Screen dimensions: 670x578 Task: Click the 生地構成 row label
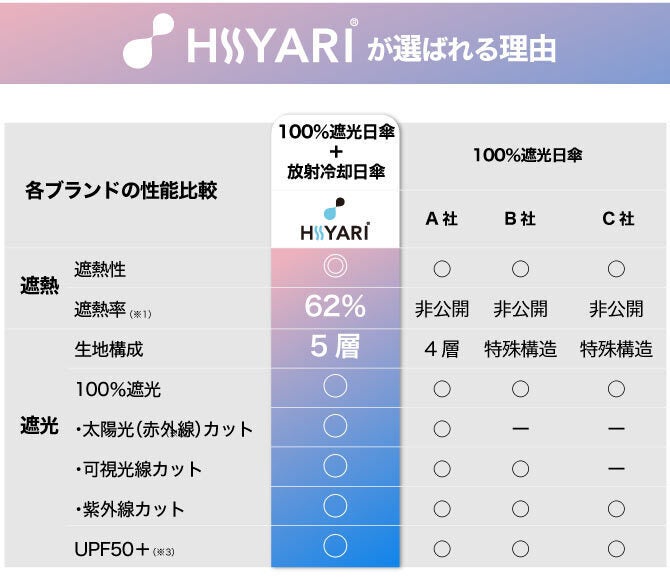(x=109, y=349)
